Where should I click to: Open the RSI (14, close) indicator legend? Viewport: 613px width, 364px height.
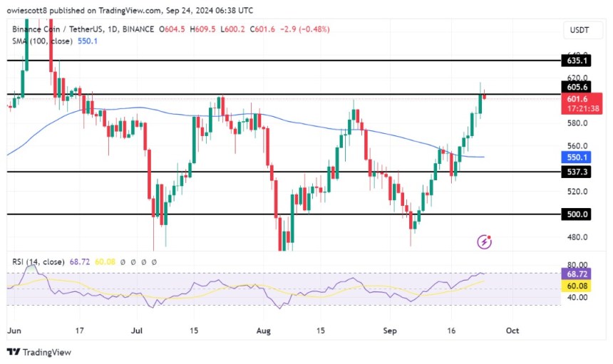pos(38,261)
